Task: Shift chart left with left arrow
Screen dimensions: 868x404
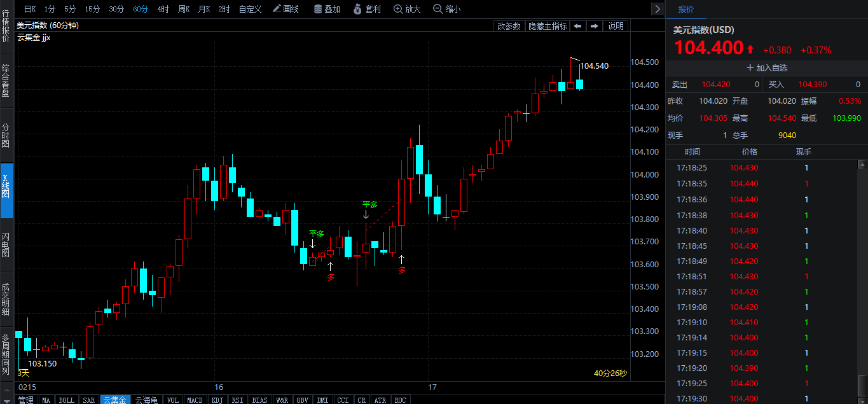Action: (577, 26)
